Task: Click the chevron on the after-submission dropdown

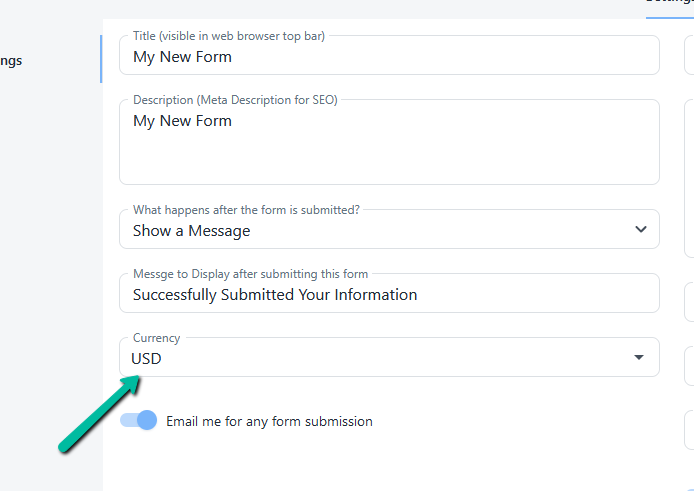Action: pyautogui.click(x=641, y=230)
